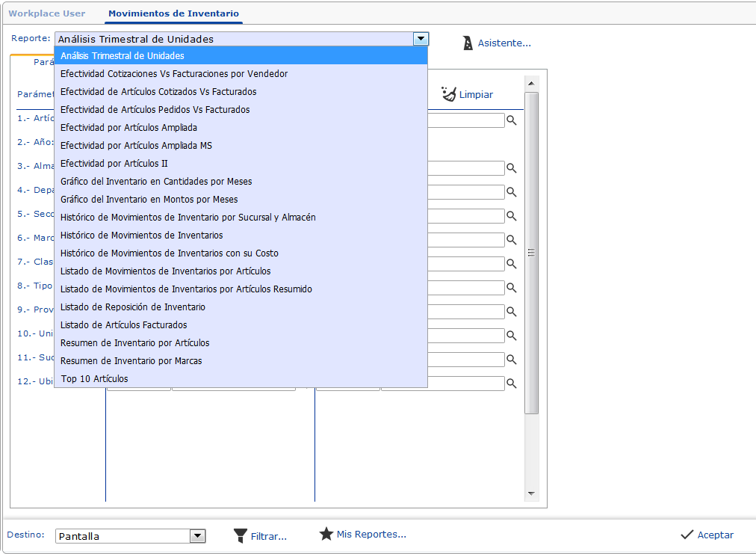Choose Top 10 Artículos report
Viewport: 756px width, 554px height.
[x=241, y=379]
